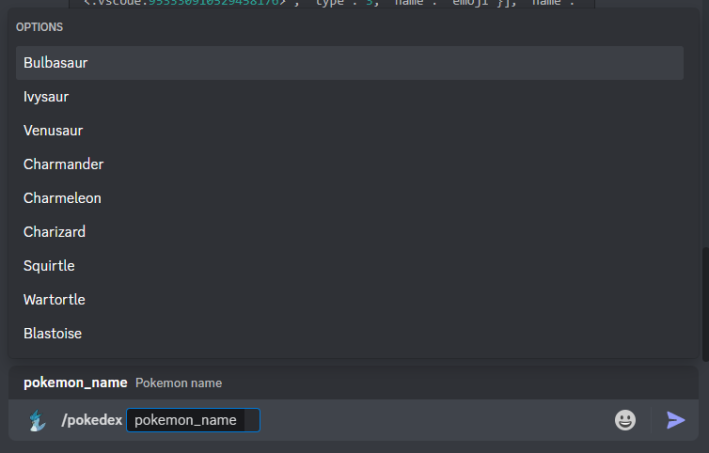Choose the Ivysaur option

pyautogui.click(x=350, y=97)
